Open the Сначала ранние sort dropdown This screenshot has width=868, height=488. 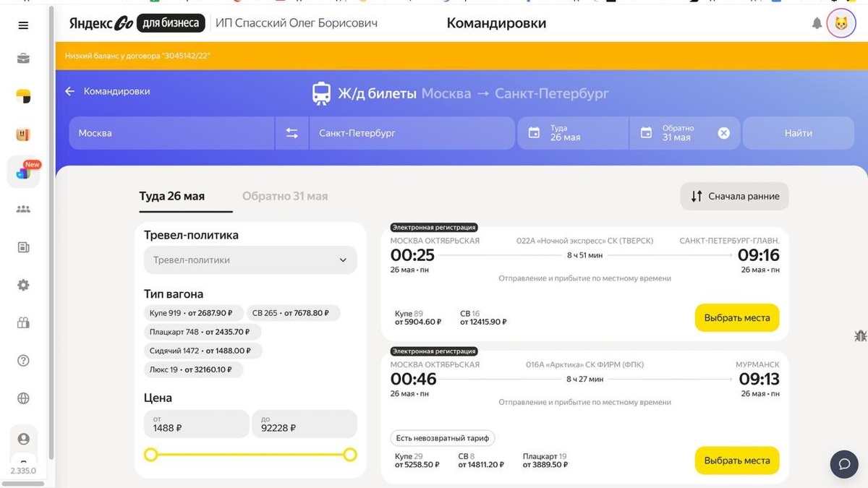pos(733,196)
